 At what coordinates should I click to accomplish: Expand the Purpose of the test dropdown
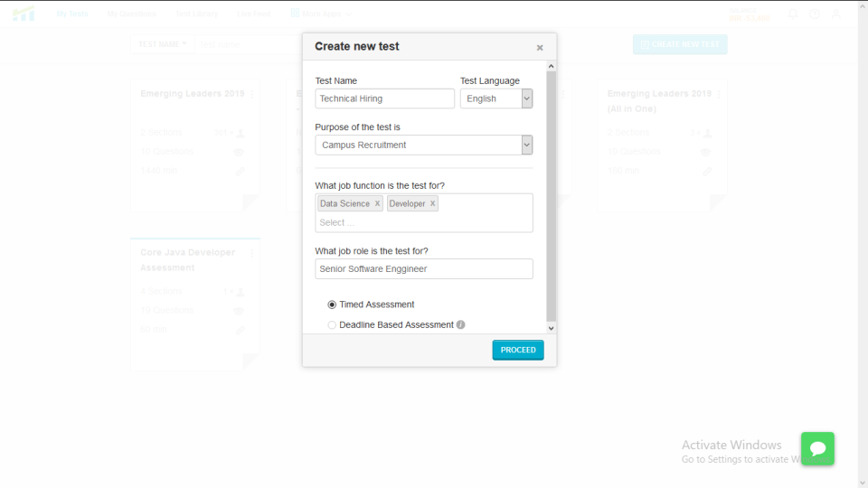pos(423,145)
